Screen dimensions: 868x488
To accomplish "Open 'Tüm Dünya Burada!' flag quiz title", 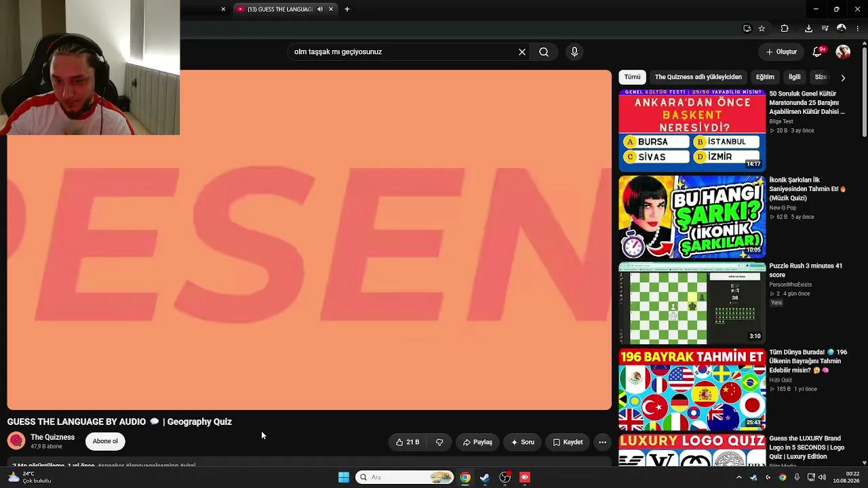I will pos(808,361).
